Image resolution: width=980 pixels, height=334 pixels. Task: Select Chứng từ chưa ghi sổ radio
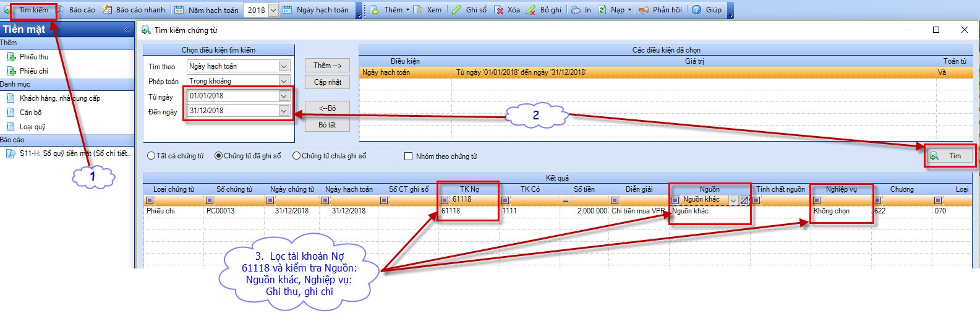[296, 156]
